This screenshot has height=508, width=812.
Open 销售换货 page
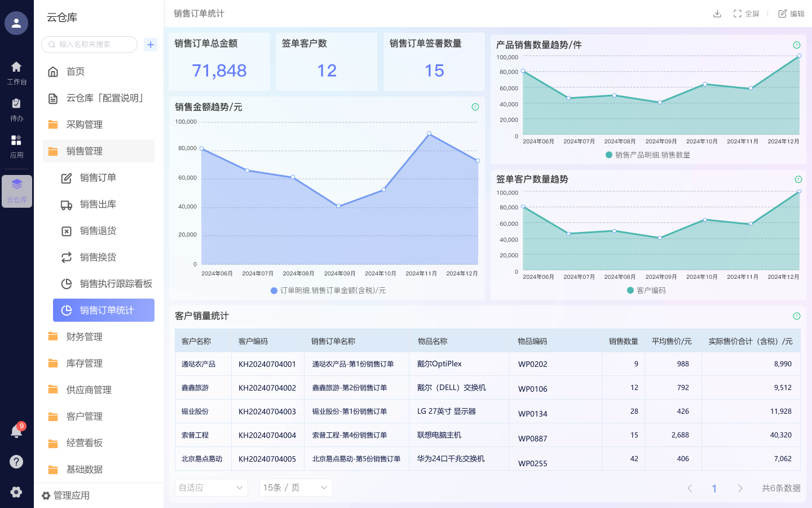104,257
